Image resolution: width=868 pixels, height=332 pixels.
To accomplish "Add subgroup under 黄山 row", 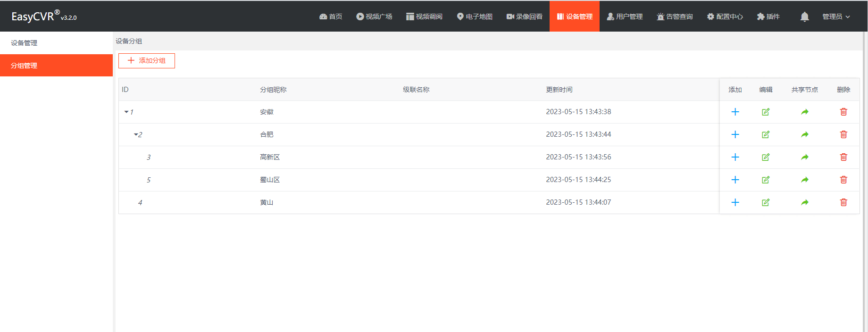I will (x=735, y=202).
